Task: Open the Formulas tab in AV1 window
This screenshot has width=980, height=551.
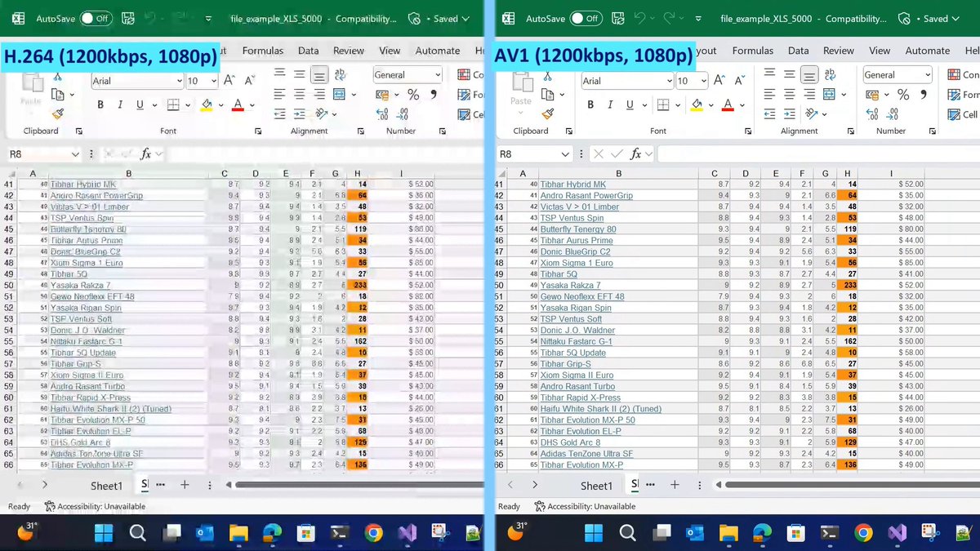Action: [x=752, y=51]
